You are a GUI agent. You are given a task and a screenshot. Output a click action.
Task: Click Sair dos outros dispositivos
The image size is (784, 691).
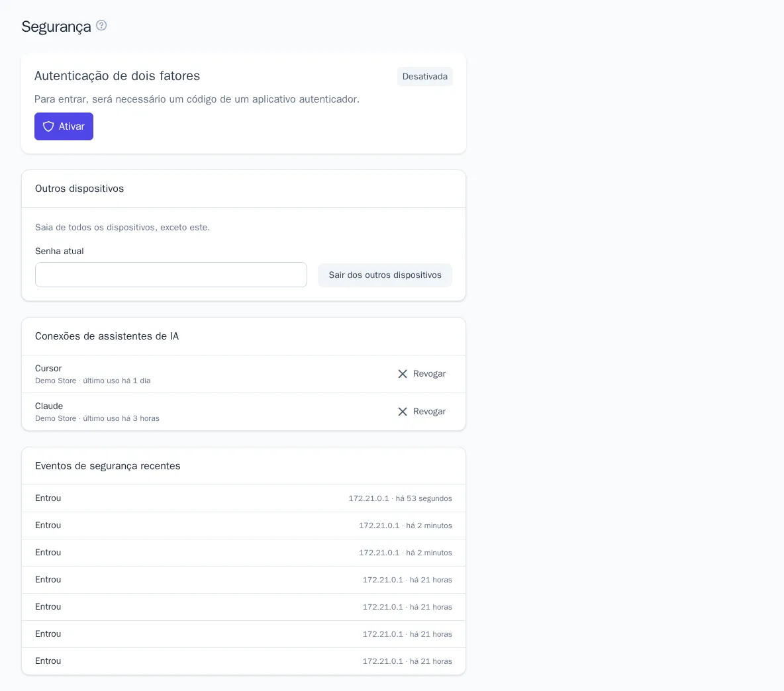385,275
